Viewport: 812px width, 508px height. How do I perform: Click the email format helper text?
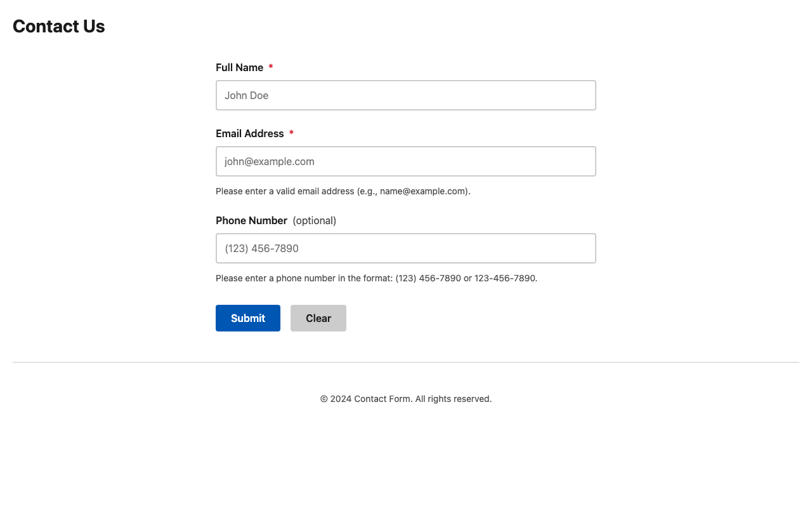coord(343,190)
